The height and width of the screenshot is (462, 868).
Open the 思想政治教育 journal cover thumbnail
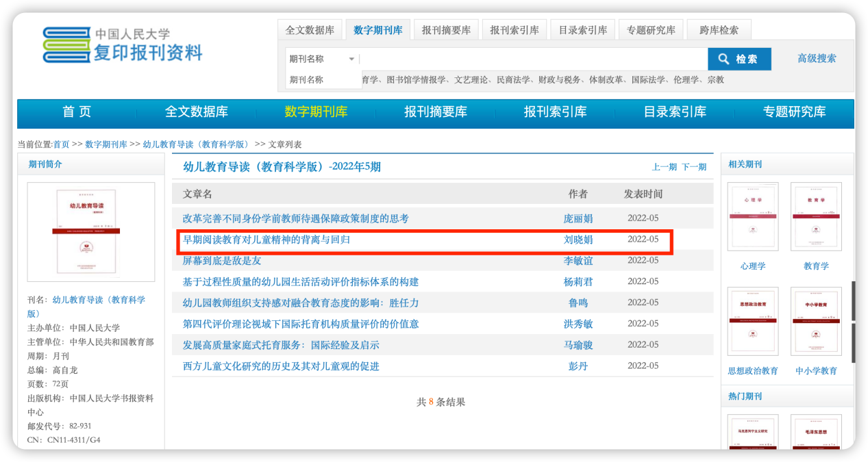pos(753,321)
